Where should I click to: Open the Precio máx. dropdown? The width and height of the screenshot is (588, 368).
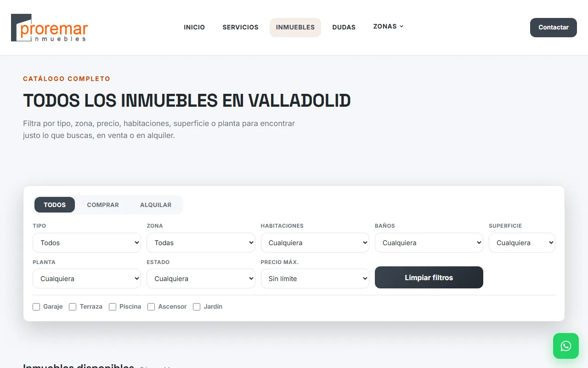[x=315, y=279]
